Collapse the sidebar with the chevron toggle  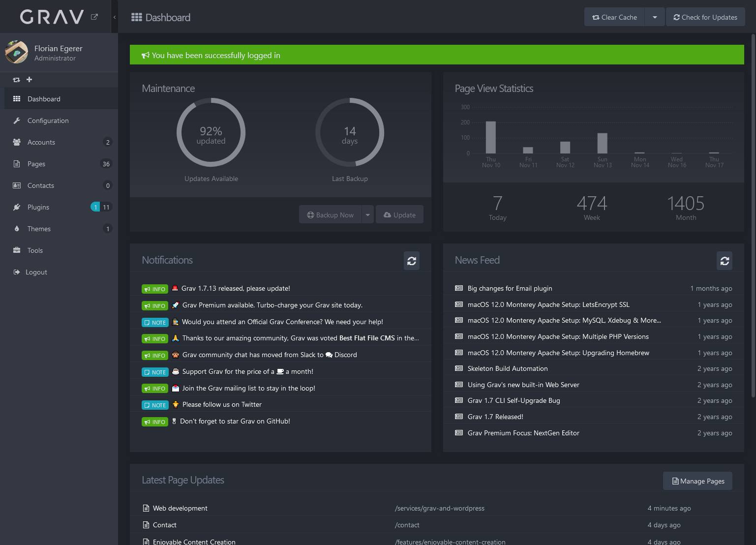point(115,17)
